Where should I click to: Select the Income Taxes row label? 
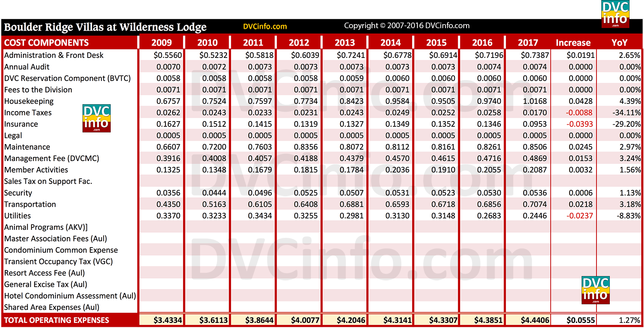coord(28,113)
